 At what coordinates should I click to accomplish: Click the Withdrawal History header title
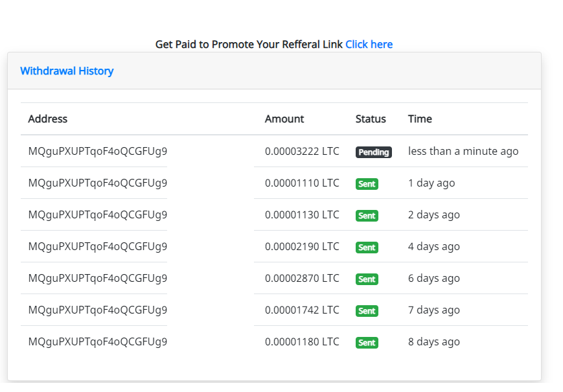coord(67,71)
